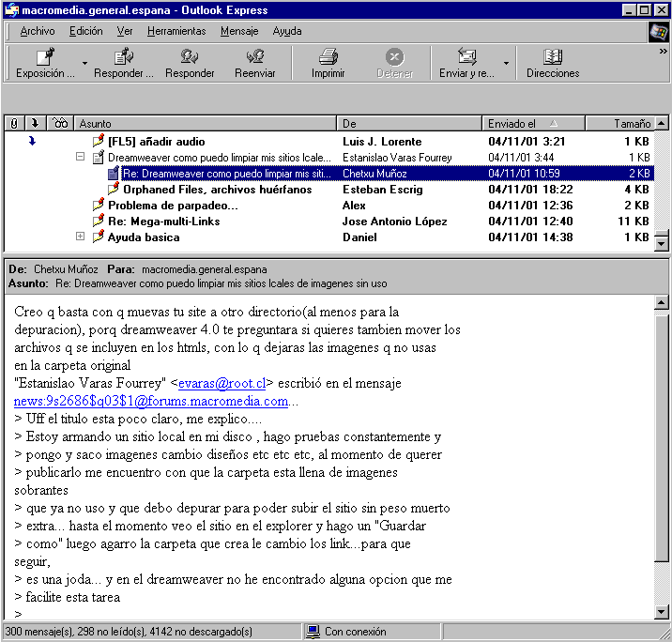Image resolution: width=672 pixels, height=642 pixels.
Task: Open the evaras@root.cl email link
Action: click(x=222, y=383)
